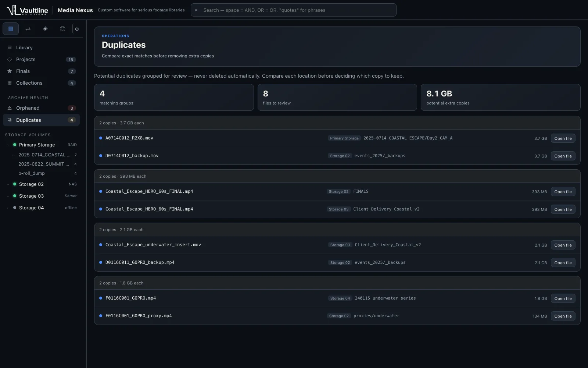
Task: Click the filename A0714C012_R2X8.mov
Action: click(129, 138)
